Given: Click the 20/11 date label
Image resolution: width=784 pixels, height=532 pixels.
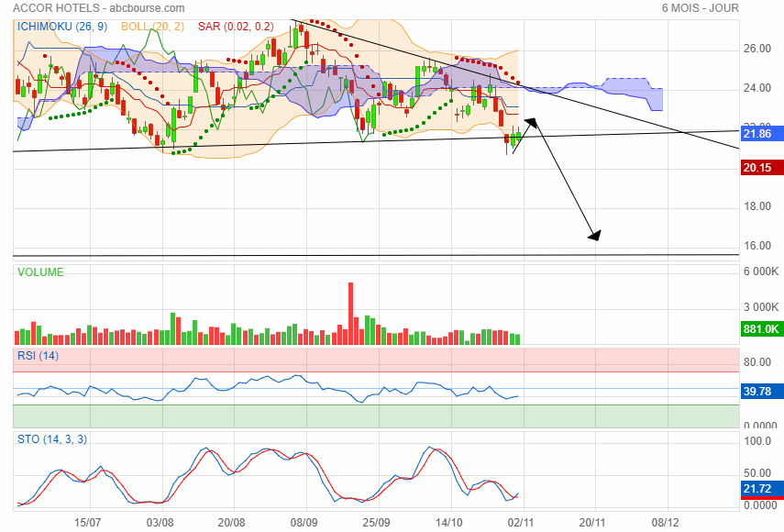Looking at the screenshot, I should [592, 523].
